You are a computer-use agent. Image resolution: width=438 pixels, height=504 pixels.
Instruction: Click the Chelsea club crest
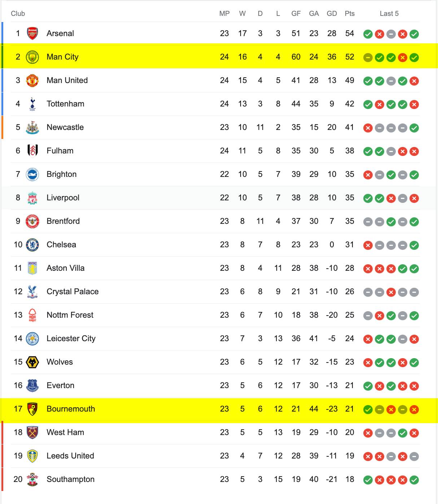[x=32, y=245]
